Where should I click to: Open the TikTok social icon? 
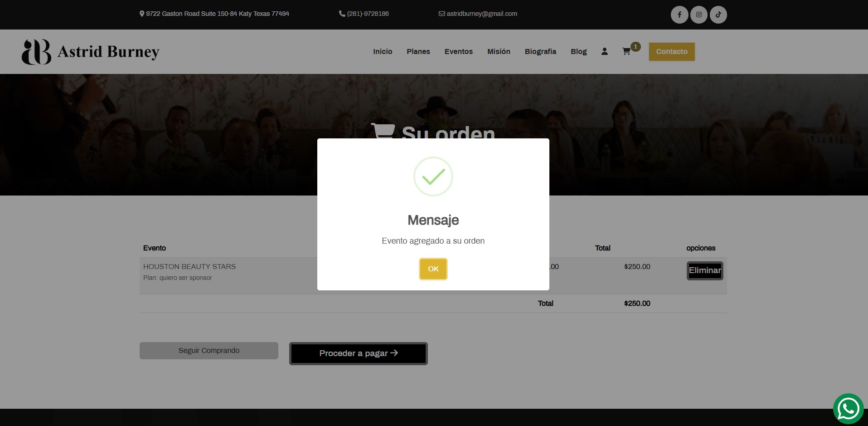pos(718,15)
